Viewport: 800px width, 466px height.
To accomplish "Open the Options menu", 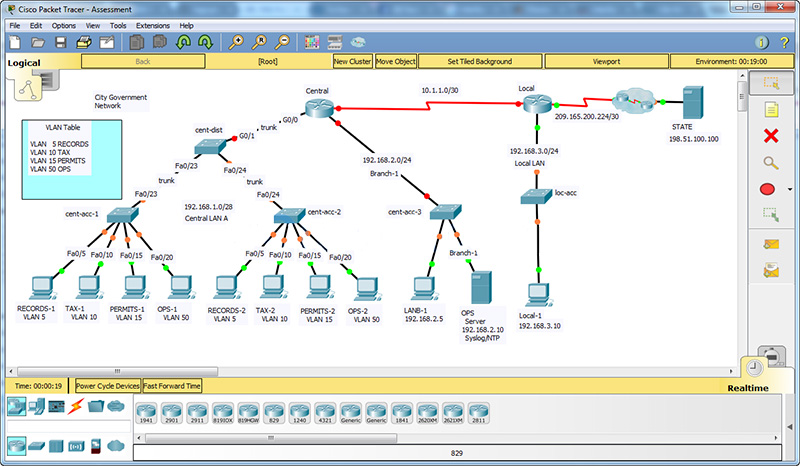I will [64, 26].
